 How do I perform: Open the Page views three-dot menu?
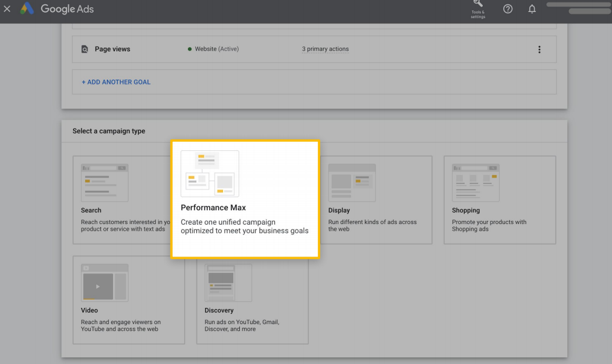(539, 49)
